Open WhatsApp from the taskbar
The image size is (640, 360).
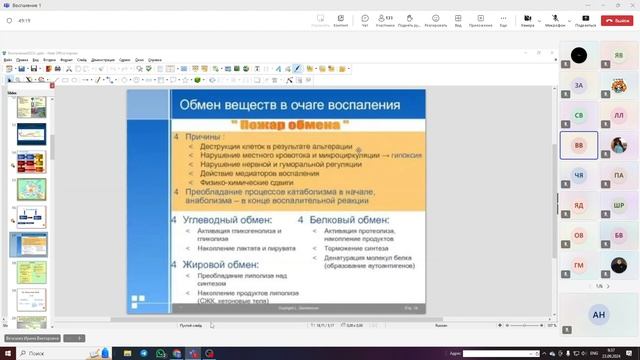pyautogui.click(x=160, y=353)
